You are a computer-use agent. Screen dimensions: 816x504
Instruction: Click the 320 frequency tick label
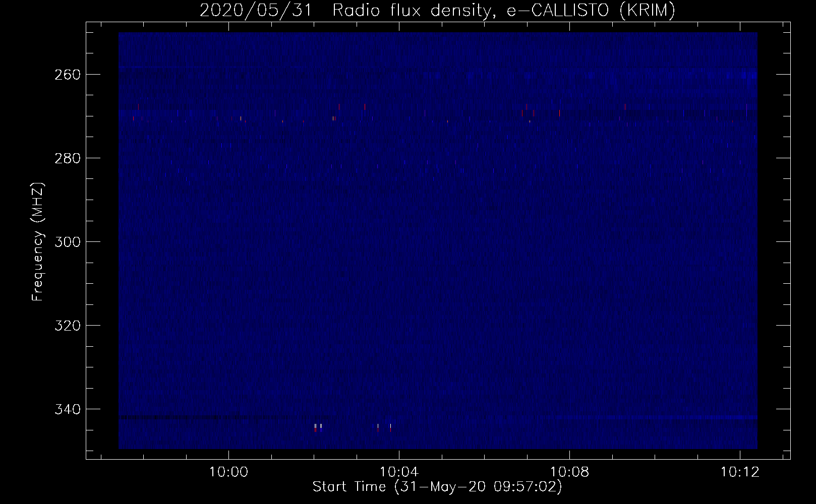(x=68, y=326)
